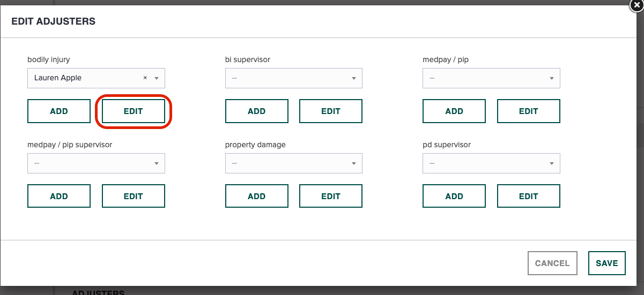Expand the bi supervisor dropdown
Screen dimensions: 644x295
coord(294,78)
